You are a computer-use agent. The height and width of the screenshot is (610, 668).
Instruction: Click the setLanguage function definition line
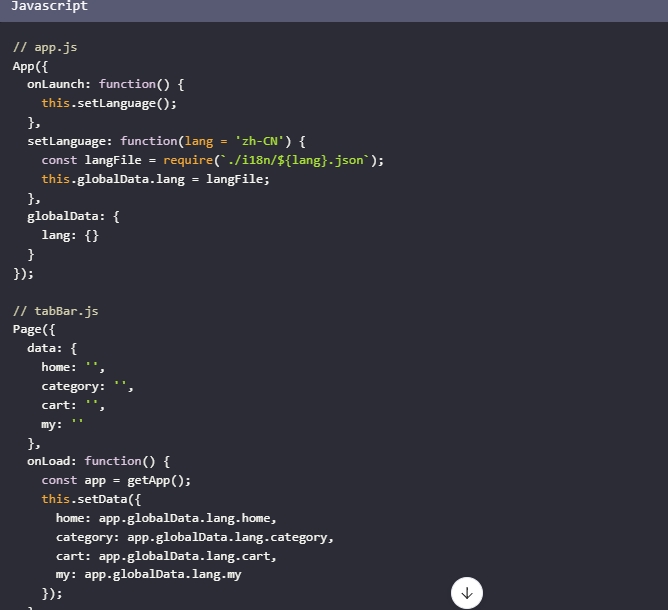(166, 141)
